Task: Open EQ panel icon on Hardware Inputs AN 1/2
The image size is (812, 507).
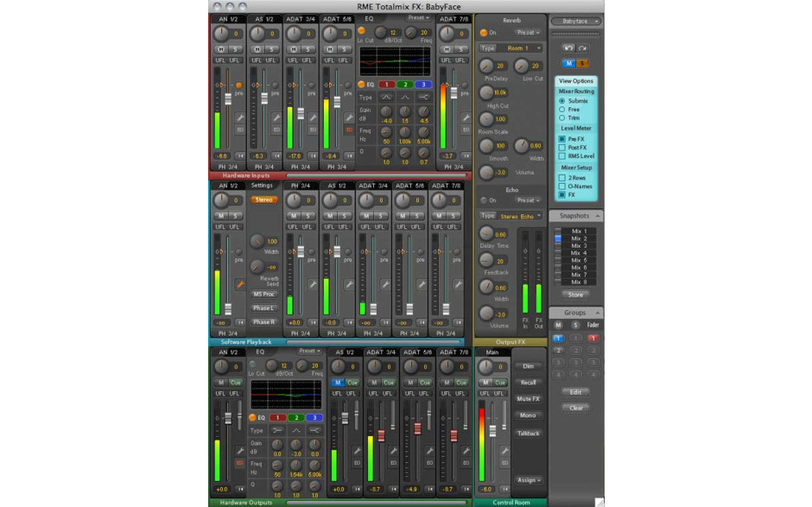Action: coord(240,130)
